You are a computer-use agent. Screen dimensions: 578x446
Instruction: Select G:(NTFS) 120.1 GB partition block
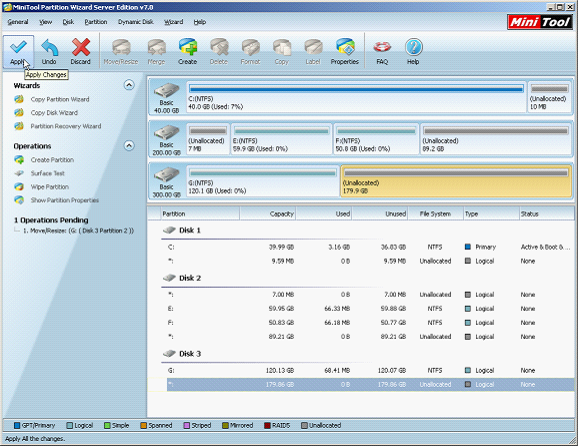(262, 181)
